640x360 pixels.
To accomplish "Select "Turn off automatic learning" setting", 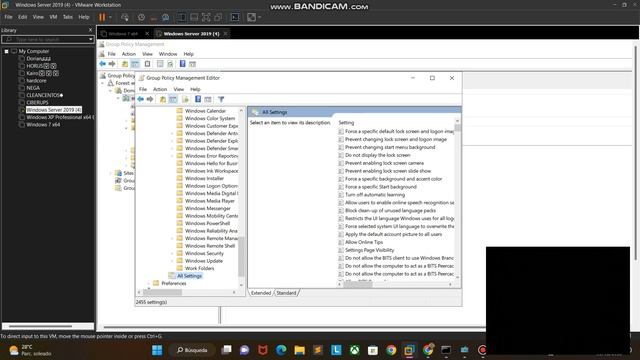I will 375,195.
